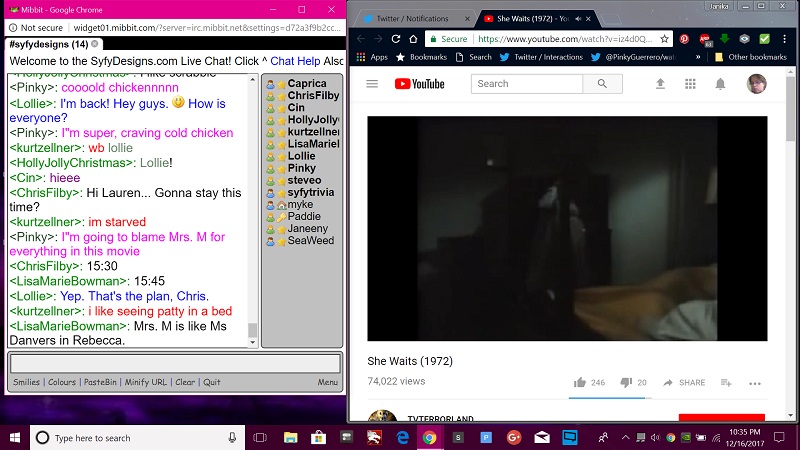Bookmark this page with star icon
The height and width of the screenshot is (450, 800).
coord(664,39)
